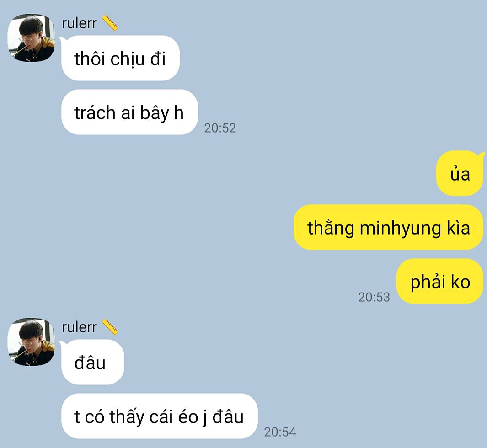Viewport: 487px width, 448px height.
Task: Click the word 'minhyung' in the yellow bubble
Action: [x=401, y=229]
